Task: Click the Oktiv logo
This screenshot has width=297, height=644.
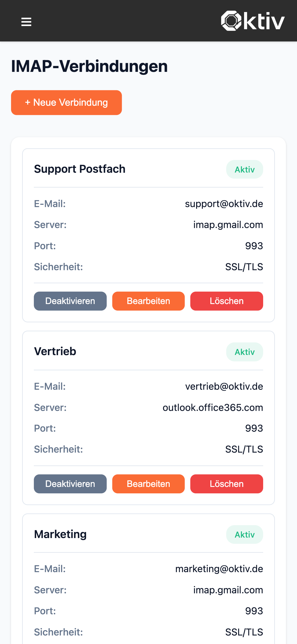Action: click(x=253, y=21)
